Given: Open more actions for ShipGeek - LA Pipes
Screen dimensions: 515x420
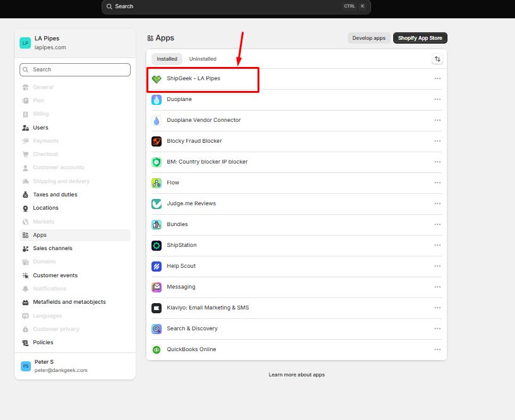Looking at the screenshot, I should tap(437, 78).
